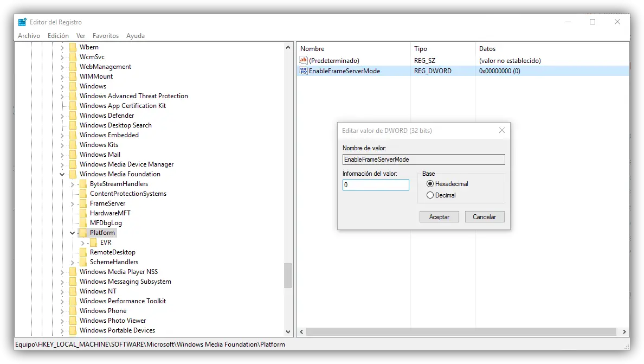Select the ByteStreamHandlers folder icon

(83, 184)
